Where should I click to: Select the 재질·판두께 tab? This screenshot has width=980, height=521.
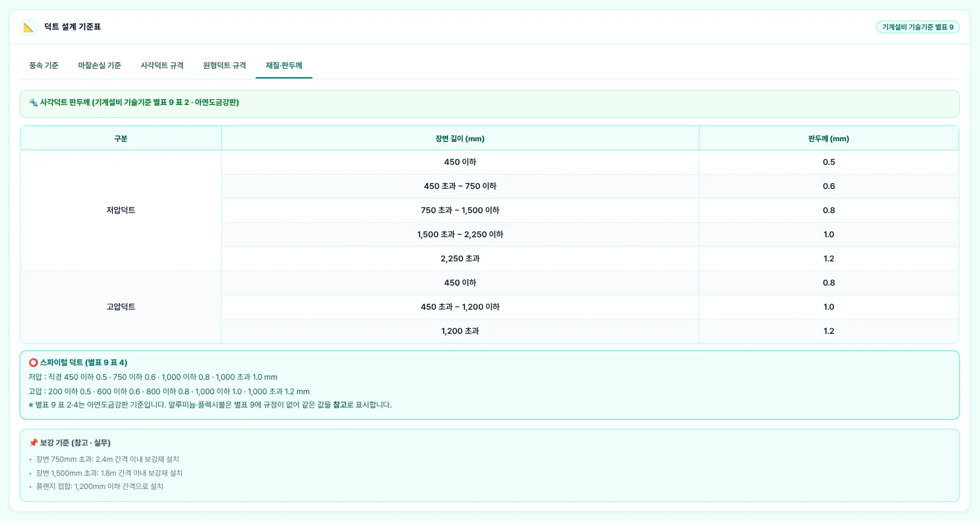(x=284, y=65)
